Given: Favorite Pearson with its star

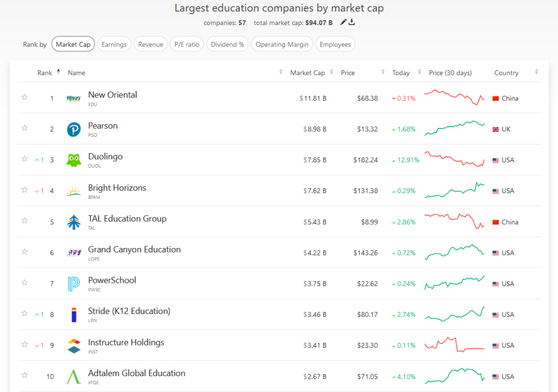Looking at the screenshot, I should 25,128.
